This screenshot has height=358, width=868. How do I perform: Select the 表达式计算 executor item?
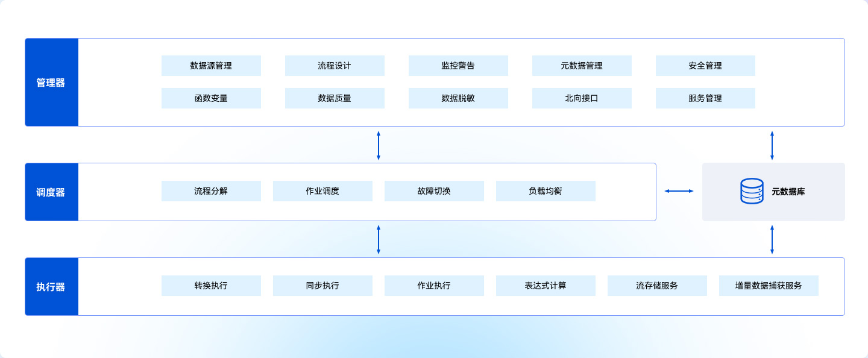pos(546,286)
